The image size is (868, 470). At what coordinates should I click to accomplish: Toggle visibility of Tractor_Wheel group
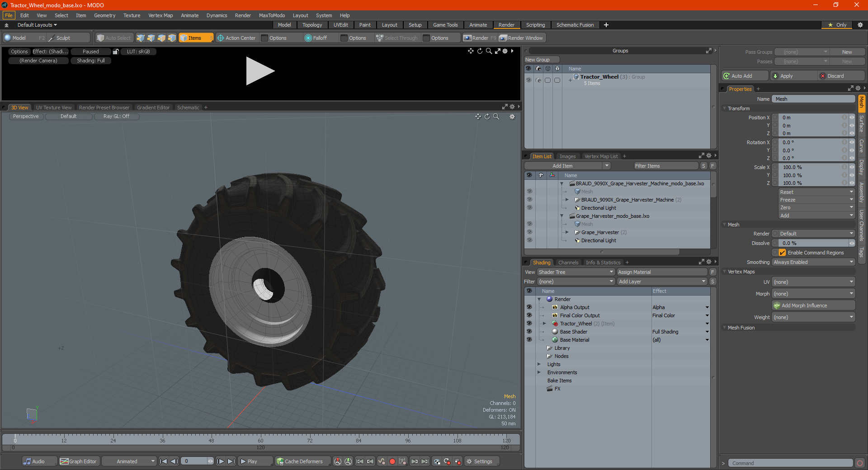[x=528, y=80]
